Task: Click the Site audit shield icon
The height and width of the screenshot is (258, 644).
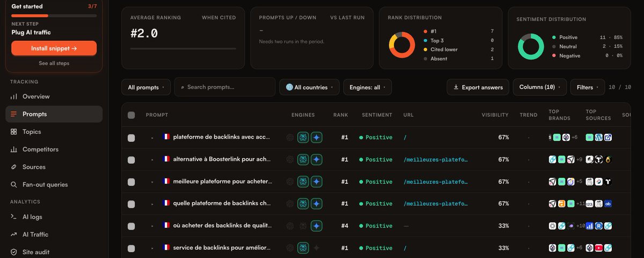Action: pos(13,252)
